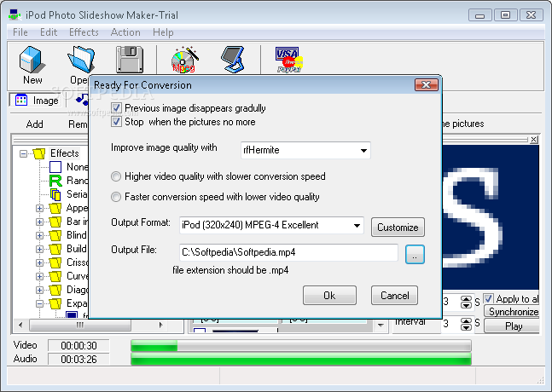Click the upper seconds stepper above Interval

[x=466, y=302]
